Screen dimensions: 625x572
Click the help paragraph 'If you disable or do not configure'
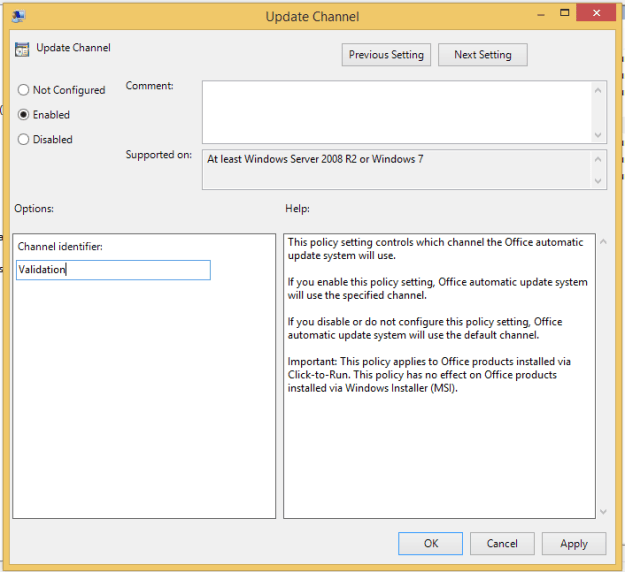425,328
